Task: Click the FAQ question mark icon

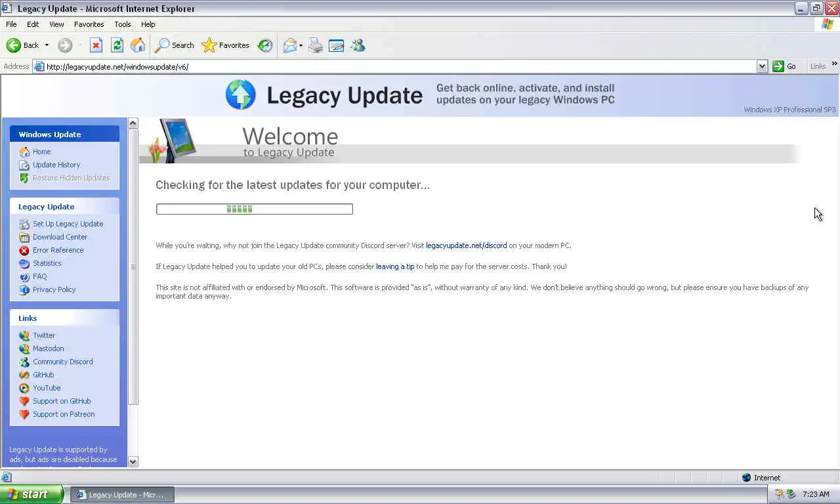Action: (24, 276)
